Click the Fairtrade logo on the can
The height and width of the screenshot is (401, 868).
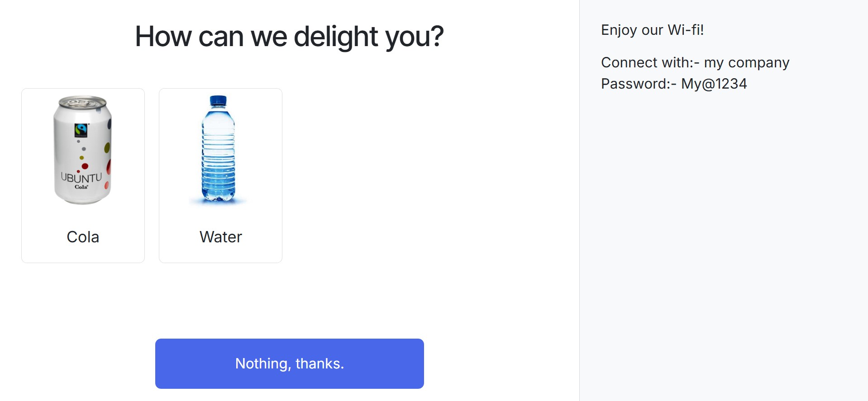coord(81,130)
